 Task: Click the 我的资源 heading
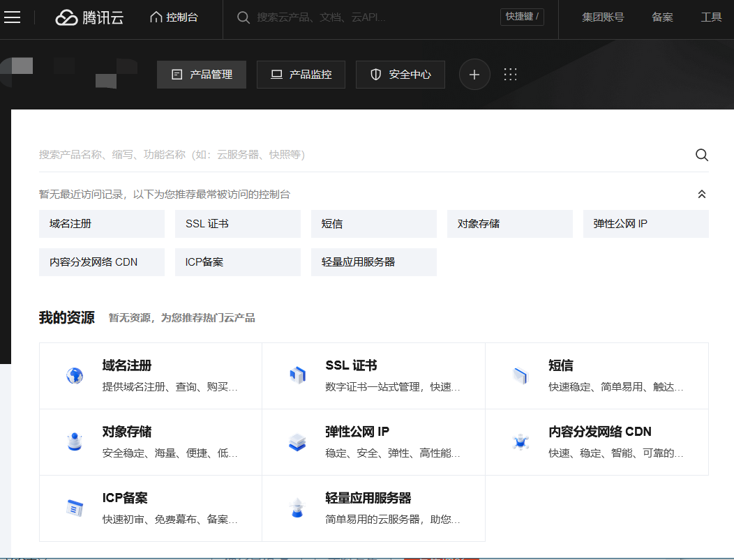click(67, 318)
